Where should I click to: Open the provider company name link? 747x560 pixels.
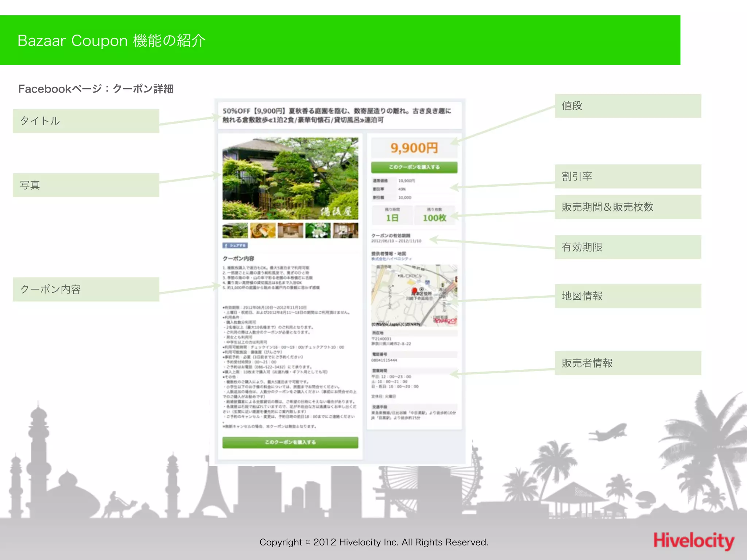[391, 259]
